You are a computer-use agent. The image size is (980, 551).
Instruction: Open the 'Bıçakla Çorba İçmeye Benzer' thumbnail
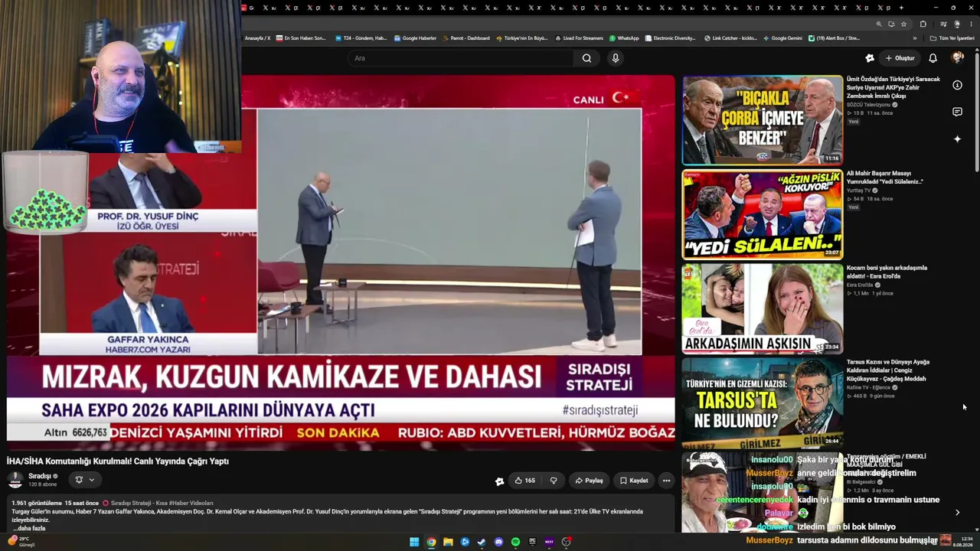pyautogui.click(x=763, y=119)
